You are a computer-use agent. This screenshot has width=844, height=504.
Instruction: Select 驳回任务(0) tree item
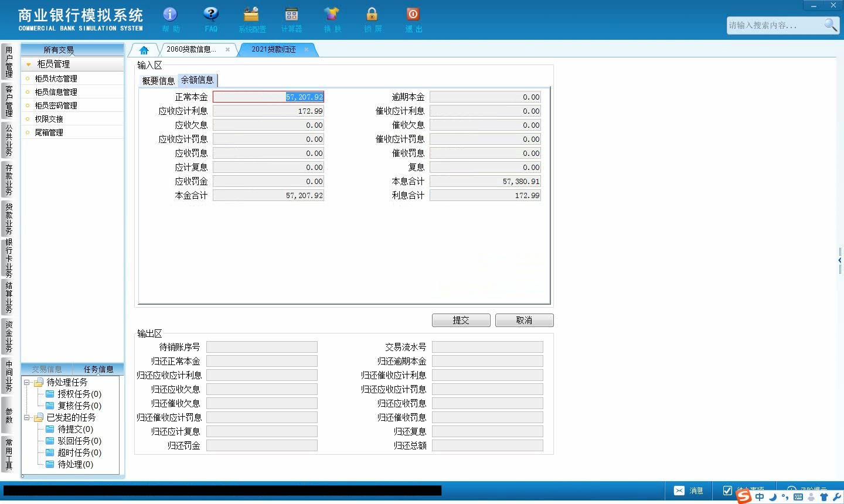click(79, 441)
